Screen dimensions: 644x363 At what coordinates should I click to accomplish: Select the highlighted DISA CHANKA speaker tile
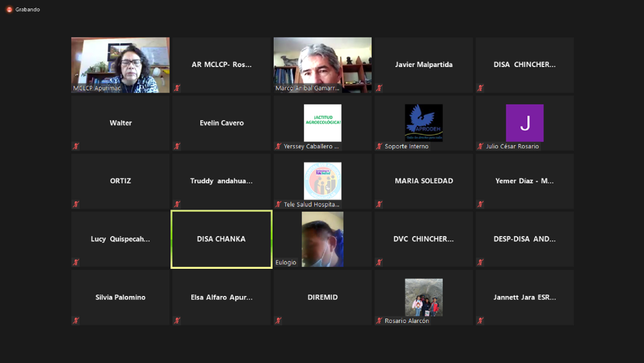click(x=222, y=239)
